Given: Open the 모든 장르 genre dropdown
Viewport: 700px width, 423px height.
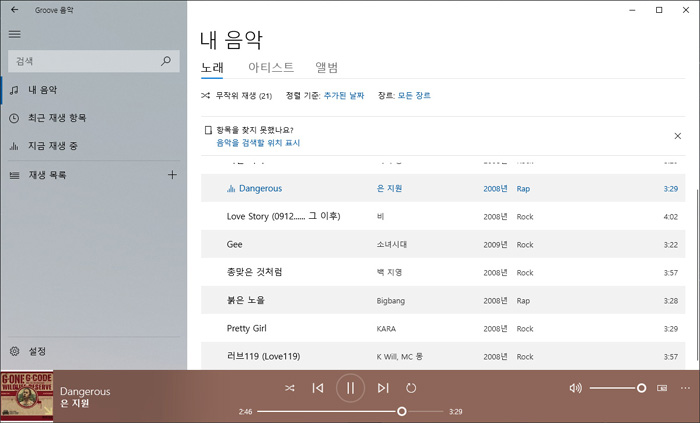Looking at the screenshot, I should pyautogui.click(x=414, y=95).
